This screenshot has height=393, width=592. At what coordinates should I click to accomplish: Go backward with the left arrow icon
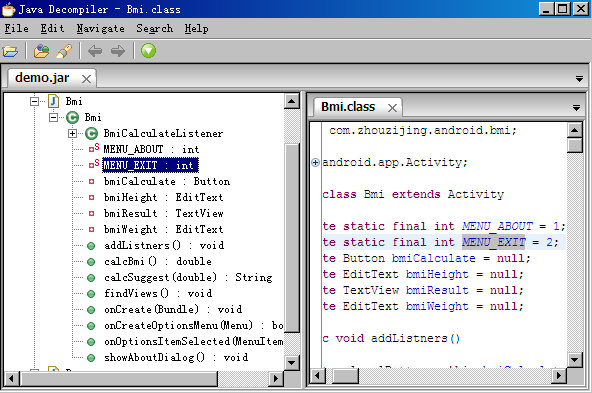coord(95,51)
